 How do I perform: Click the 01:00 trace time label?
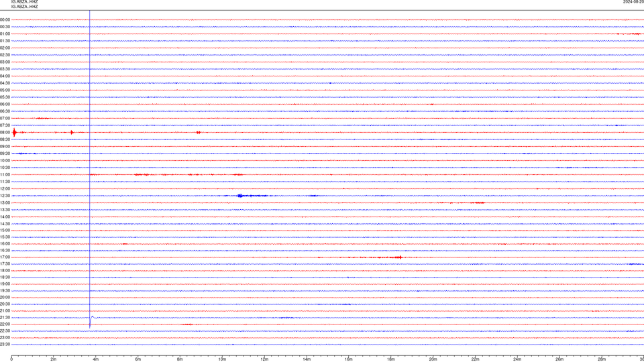pos(5,34)
